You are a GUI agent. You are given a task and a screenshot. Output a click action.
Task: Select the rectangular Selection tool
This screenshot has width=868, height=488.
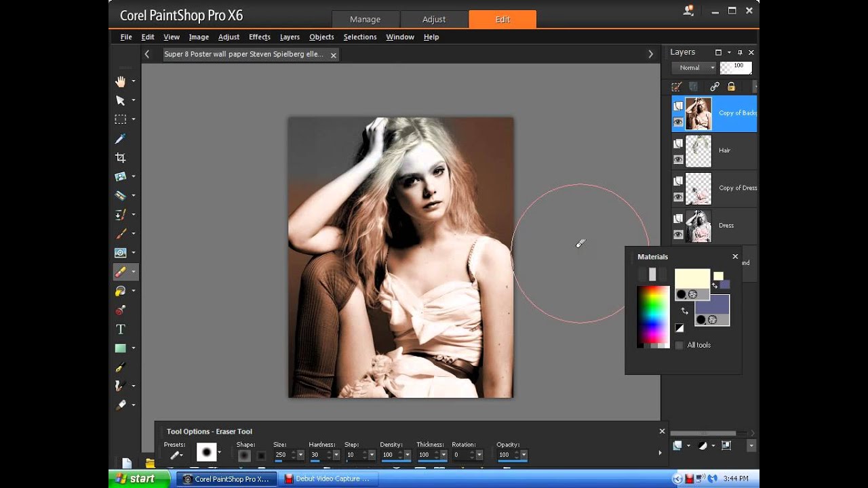coord(121,119)
